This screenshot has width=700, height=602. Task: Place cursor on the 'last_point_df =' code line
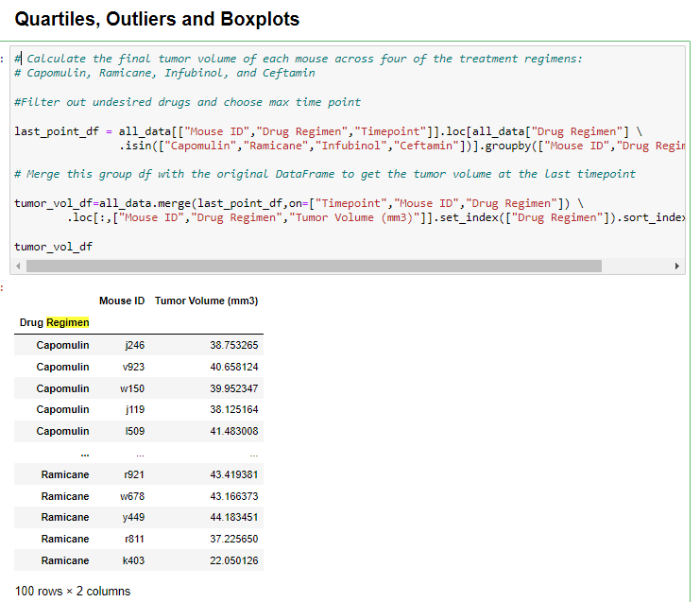[x=328, y=131]
